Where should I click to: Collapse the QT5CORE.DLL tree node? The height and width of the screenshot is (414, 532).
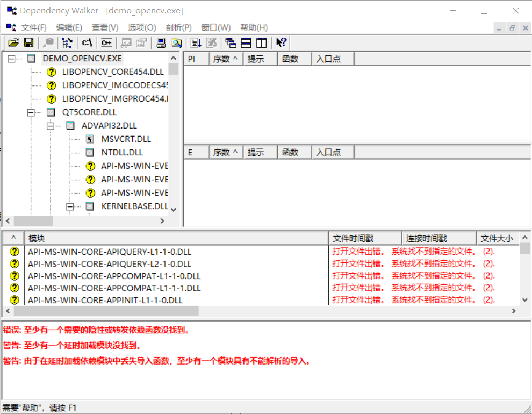click(31, 112)
